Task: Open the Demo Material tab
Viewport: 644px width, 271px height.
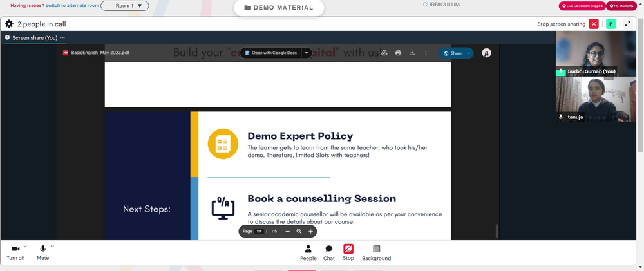Action: (279, 8)
